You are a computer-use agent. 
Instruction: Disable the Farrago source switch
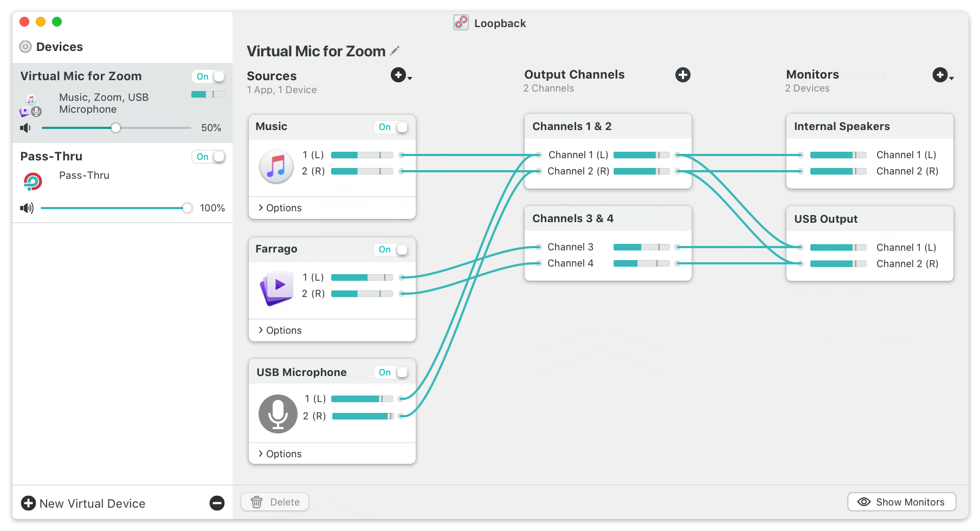pos(392,250)
